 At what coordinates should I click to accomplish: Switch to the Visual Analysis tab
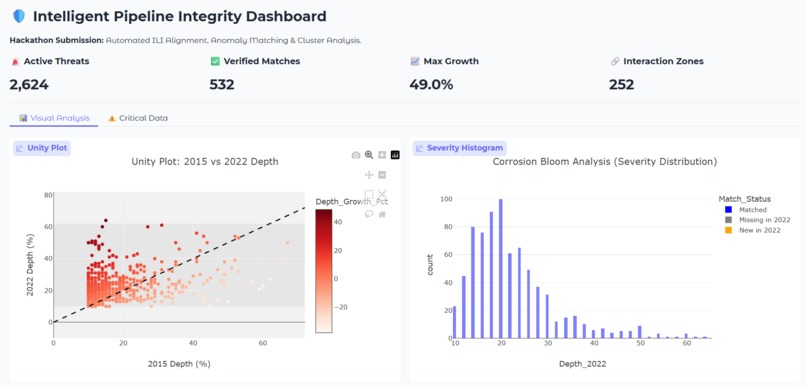pyautogui.click(x=54, y=118)
